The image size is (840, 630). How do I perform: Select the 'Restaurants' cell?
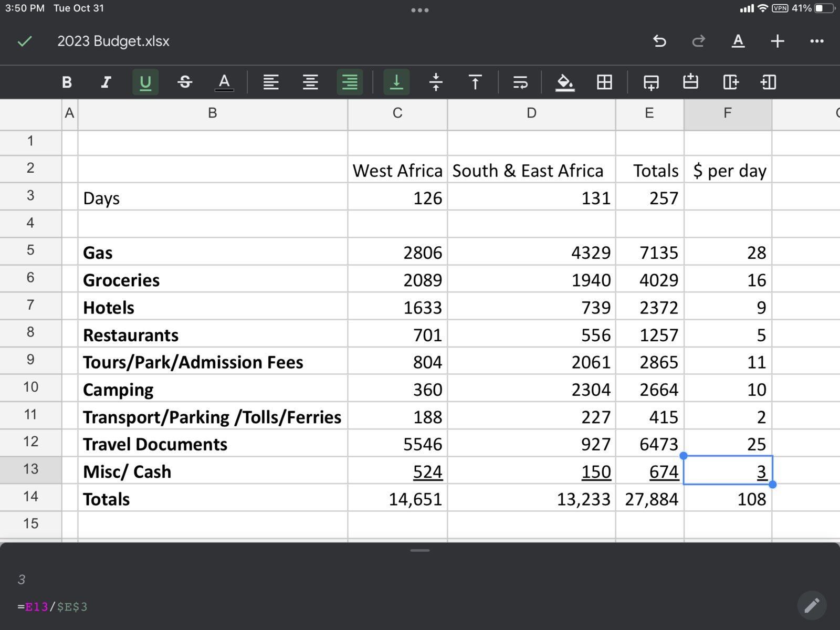point(213,334)
